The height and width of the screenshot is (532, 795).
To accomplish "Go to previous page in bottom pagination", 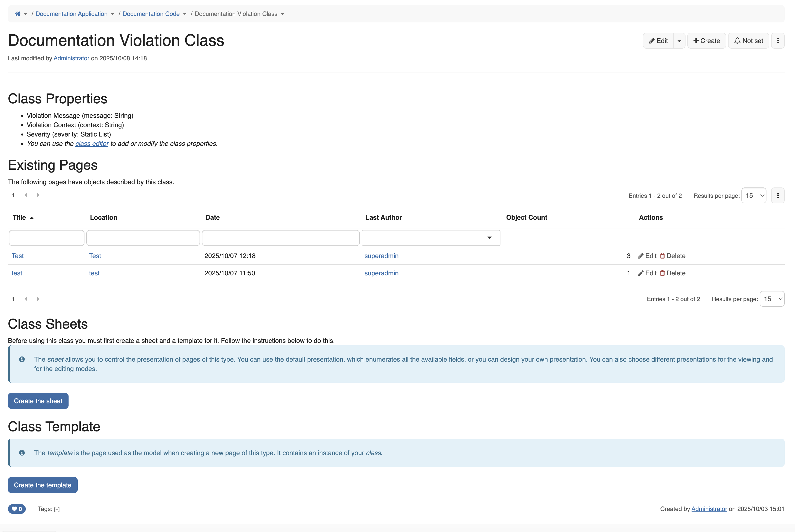I will (x=26, y=299).
